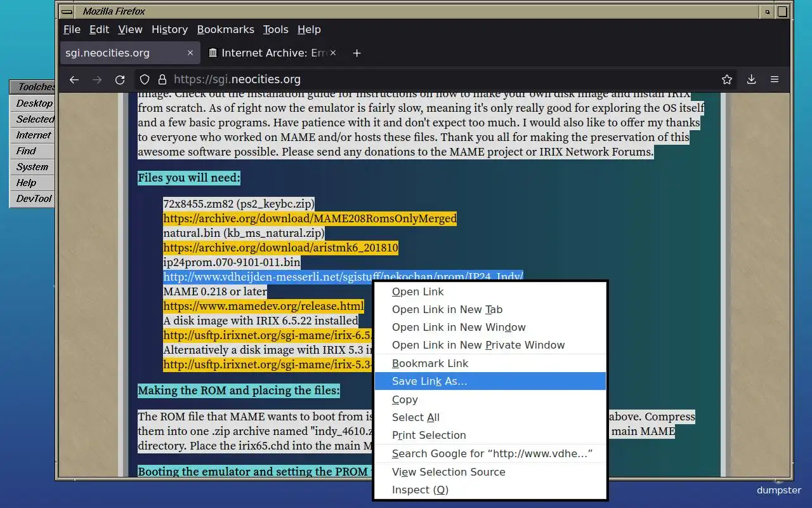Click the padlock site security icon
Screen dimensions: 812x508
162,80
